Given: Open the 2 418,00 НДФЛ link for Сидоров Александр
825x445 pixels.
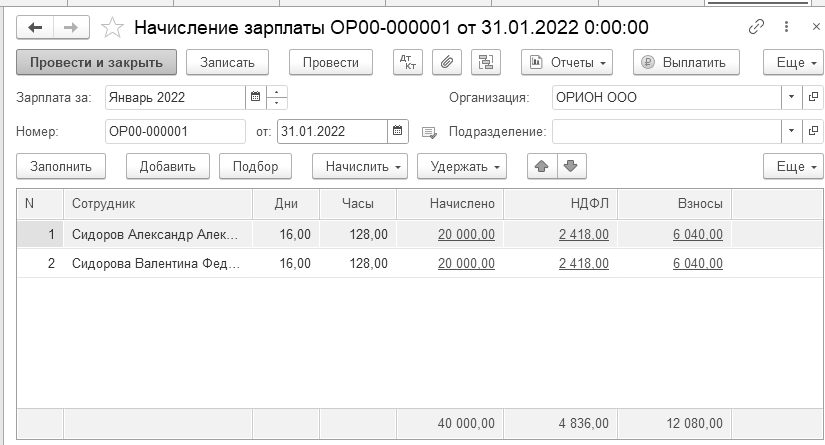Looking at the screenshot, I should coord(581,235).
